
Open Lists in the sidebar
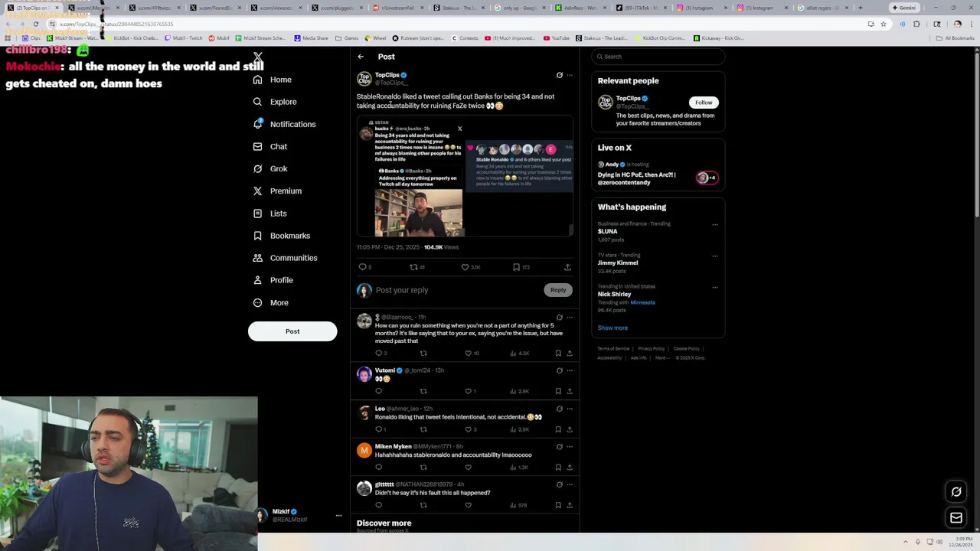coord(269,214)
